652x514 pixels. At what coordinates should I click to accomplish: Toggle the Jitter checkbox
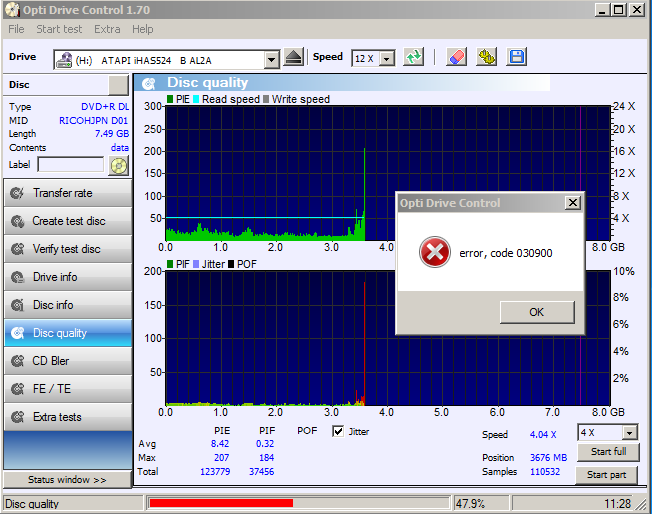338,432
